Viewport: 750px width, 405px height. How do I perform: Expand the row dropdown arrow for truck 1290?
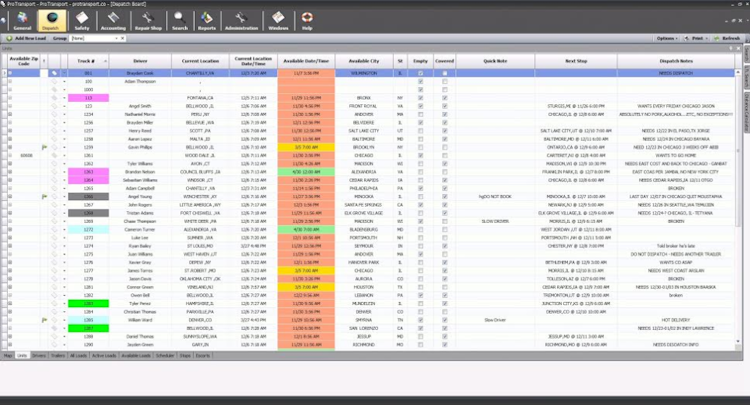[64, 345]
